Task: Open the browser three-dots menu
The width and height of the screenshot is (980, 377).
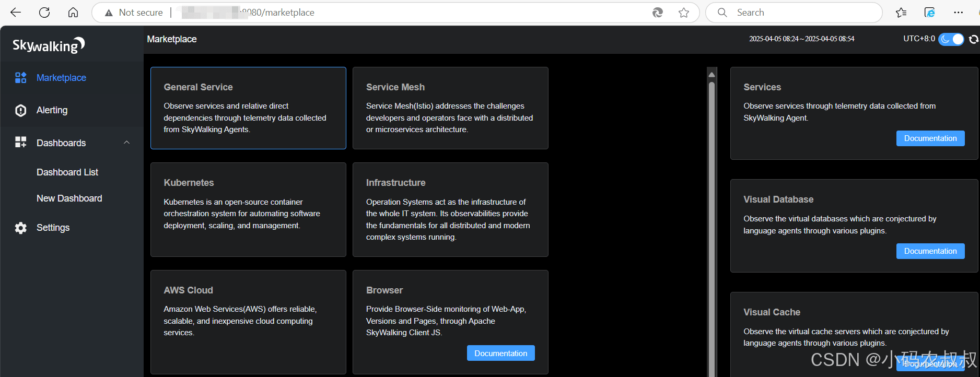Action: pos(958,13)
